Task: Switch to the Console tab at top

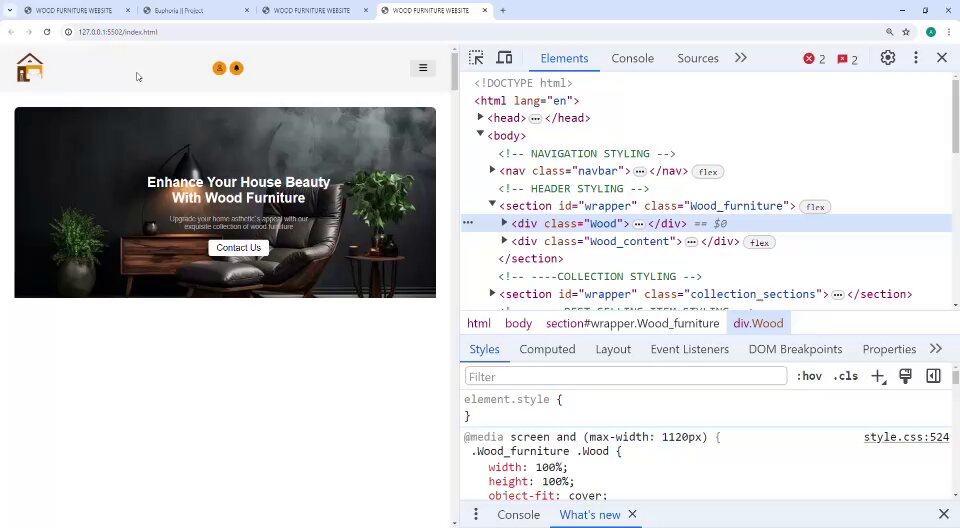Action: pyautogui.click(x=632, y=58)
